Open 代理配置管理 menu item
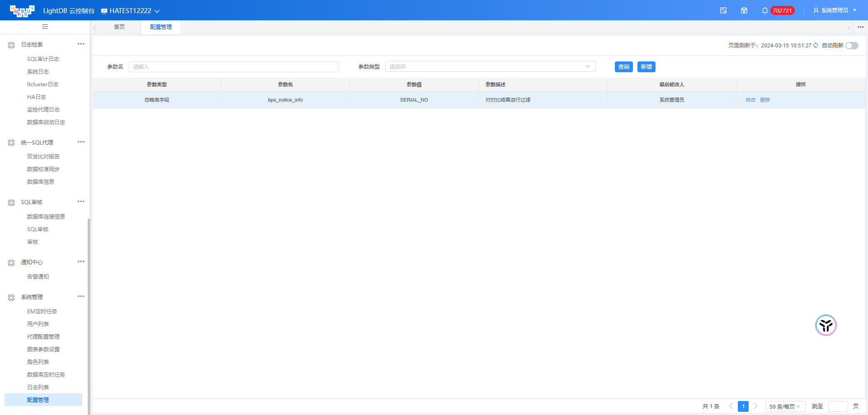 (x=43, y=337)
